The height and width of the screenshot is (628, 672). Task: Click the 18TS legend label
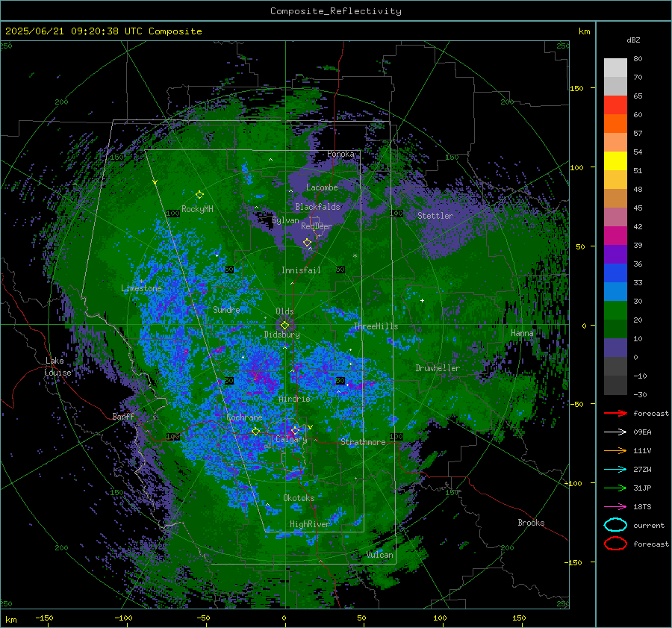(x=642, y=507)
